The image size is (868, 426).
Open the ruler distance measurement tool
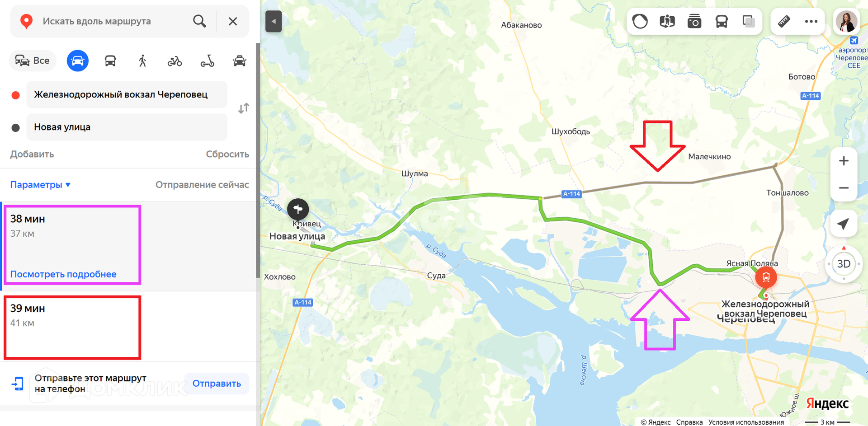[x=784, y=21]
